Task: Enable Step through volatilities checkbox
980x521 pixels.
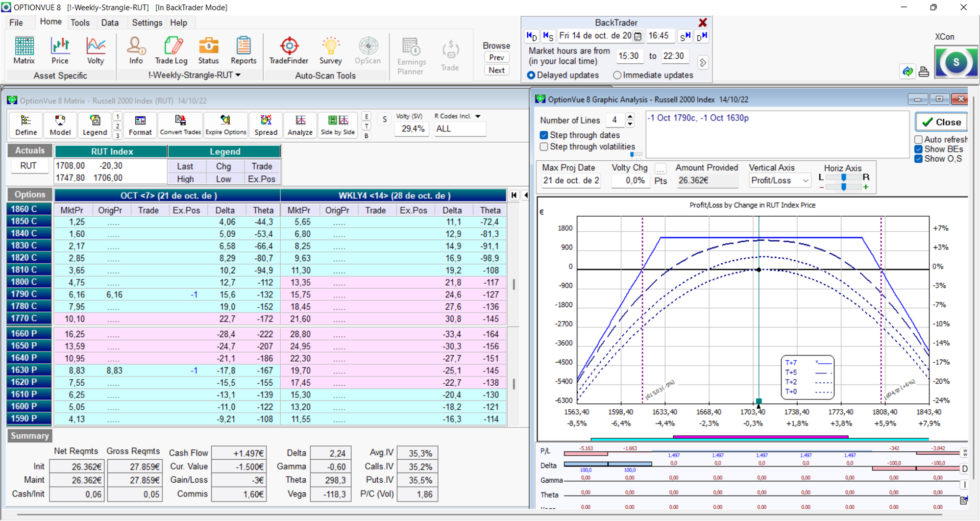Action: pos(544,147)
